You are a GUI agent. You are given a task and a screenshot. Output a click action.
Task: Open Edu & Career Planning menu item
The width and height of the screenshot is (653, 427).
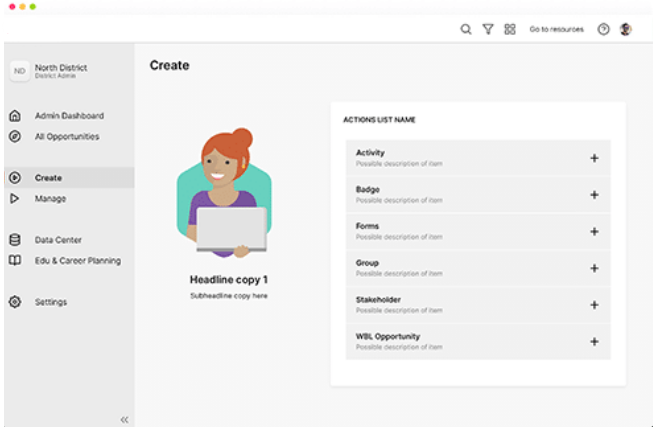click(x=77, y=261)
